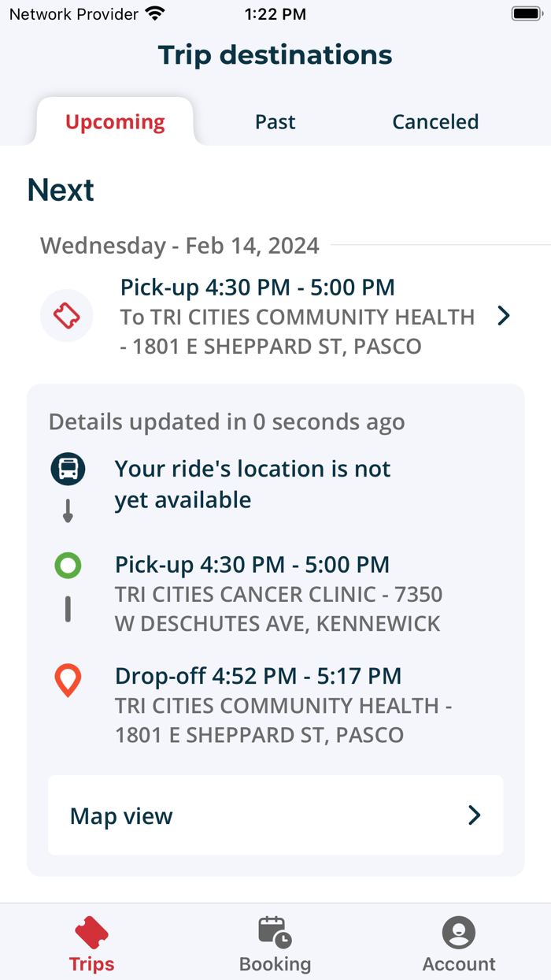The image size is (551, 980).
Task: Click the Map view button
Action: [x=275, y=815]
